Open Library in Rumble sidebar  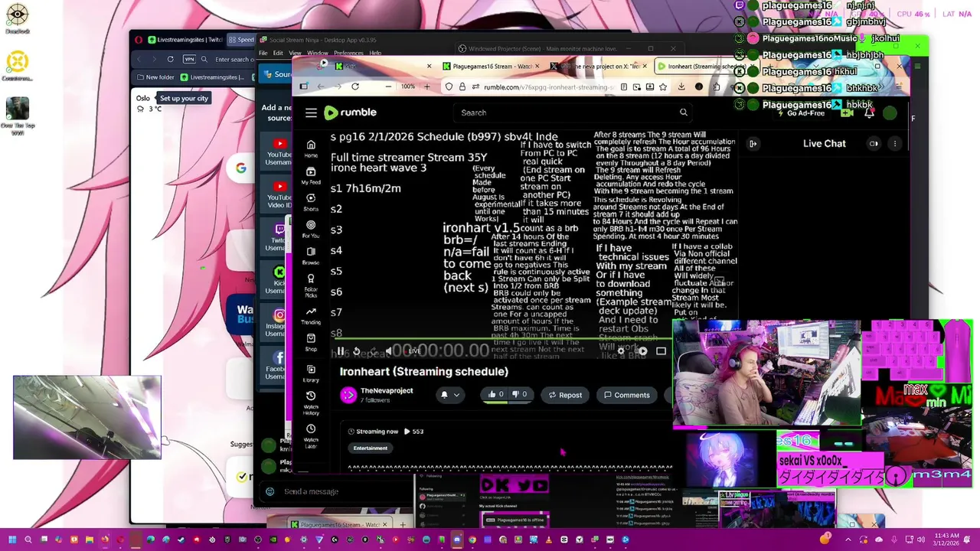pyautogui.click(x=311, y=373)
